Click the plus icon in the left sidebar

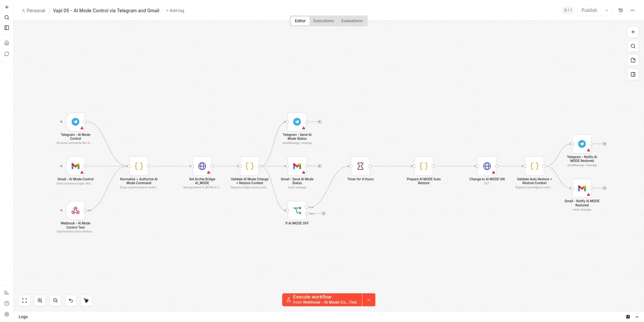click(7, 7)
